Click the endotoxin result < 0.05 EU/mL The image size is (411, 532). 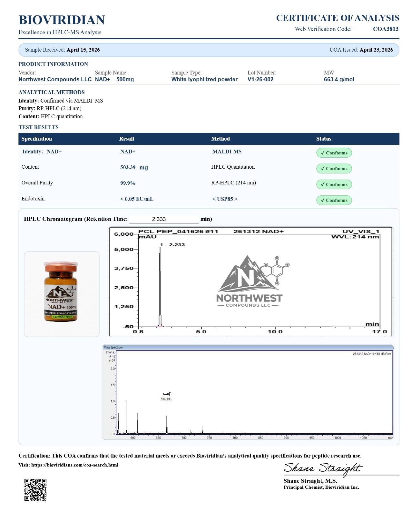coord(137,199)
